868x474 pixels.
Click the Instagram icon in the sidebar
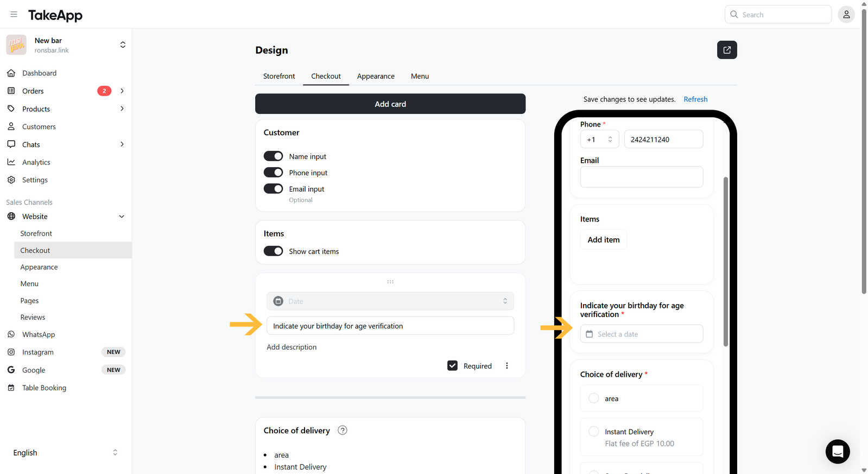pyautogui.click(x=11, y=352)
